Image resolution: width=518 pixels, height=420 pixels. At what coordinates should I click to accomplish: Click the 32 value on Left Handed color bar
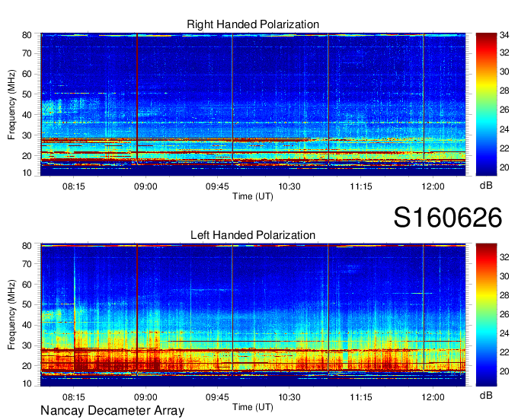click(504, 257)
